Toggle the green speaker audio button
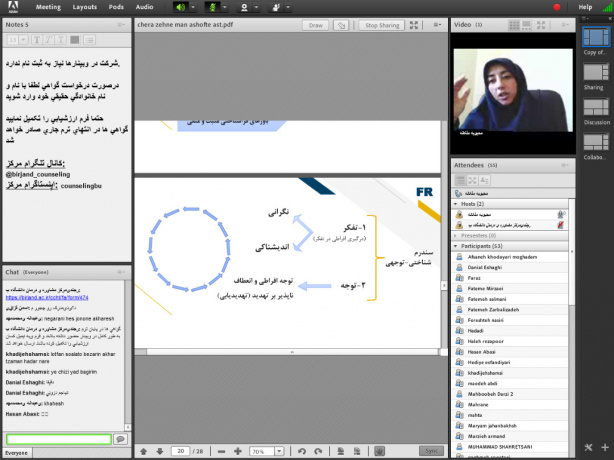The image size is (614, 460). 181,7
